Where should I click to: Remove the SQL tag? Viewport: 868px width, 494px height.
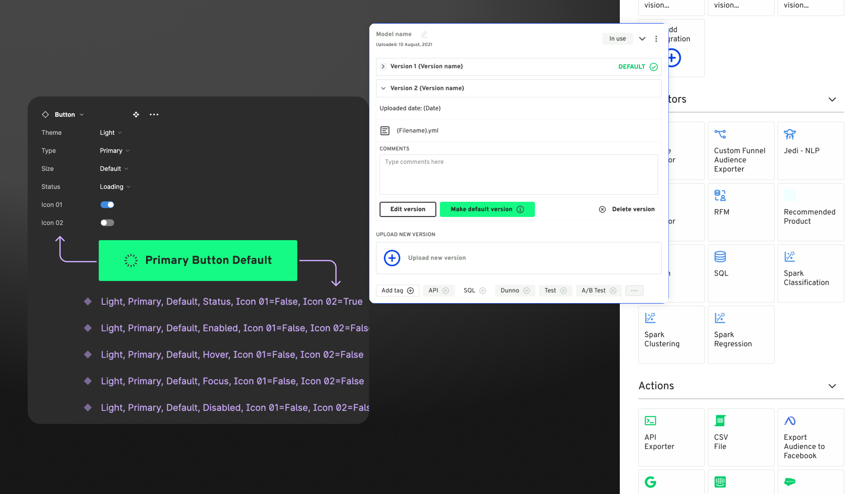[x=483, y=291]
